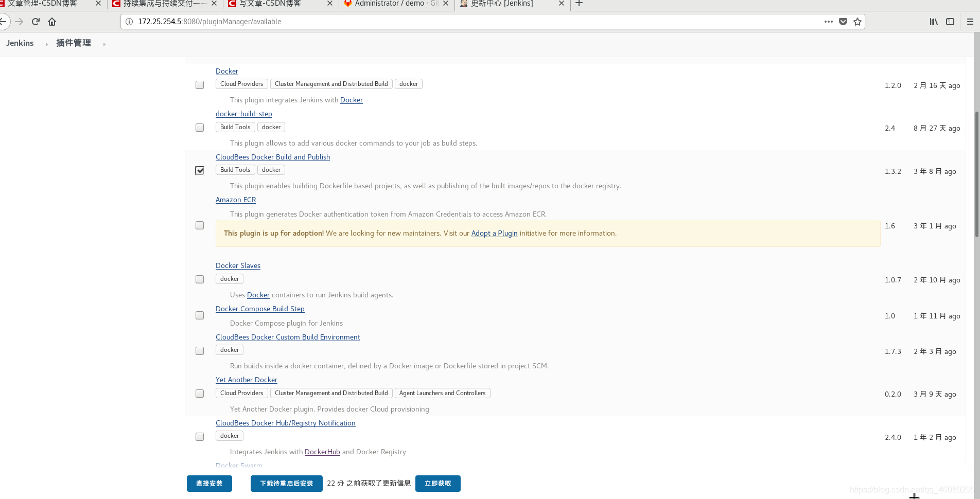Click Cluster Management tag under Yet Another Docker
The height and width of the screenshot is (499, 980).
(331, 393)
